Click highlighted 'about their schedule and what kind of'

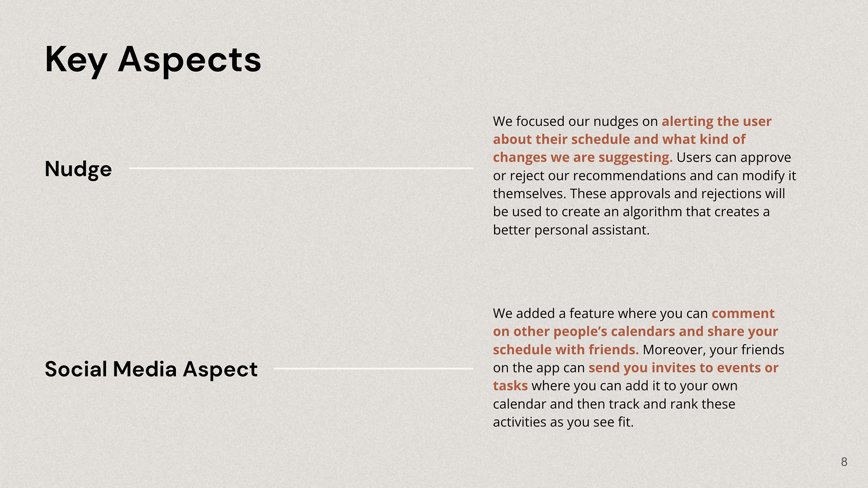619,139
